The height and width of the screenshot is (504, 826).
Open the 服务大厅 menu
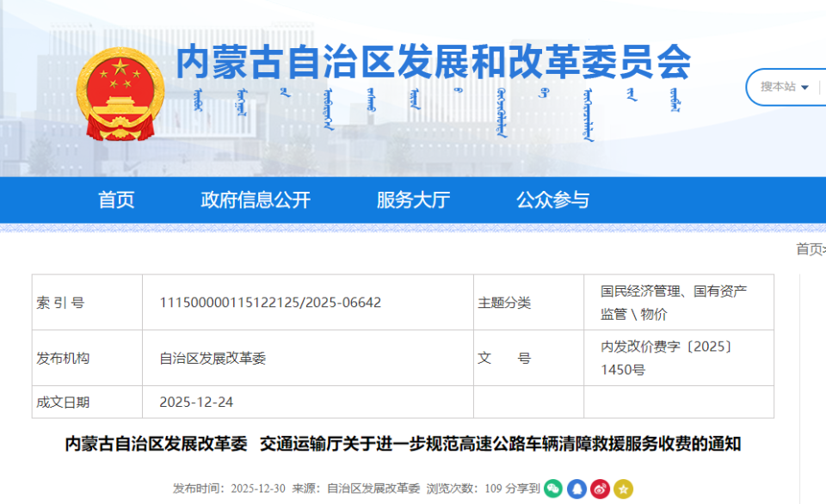(412, 200)
